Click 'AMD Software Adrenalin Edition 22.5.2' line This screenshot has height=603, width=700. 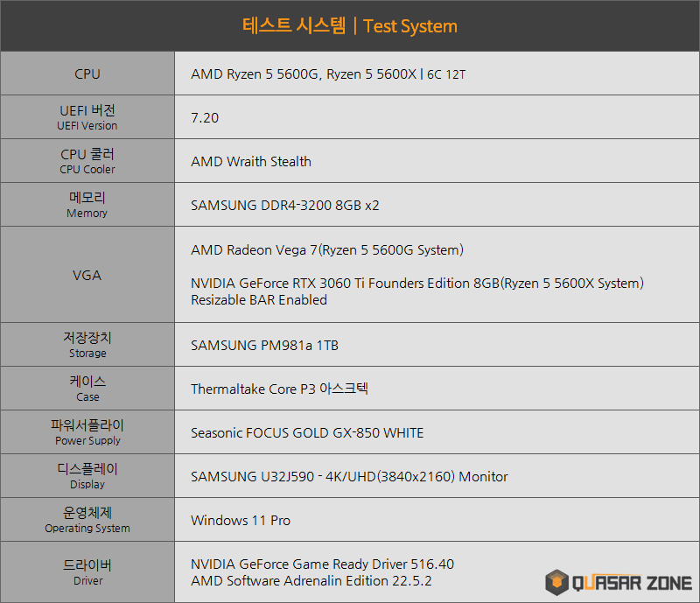click(x=311, y=580)
